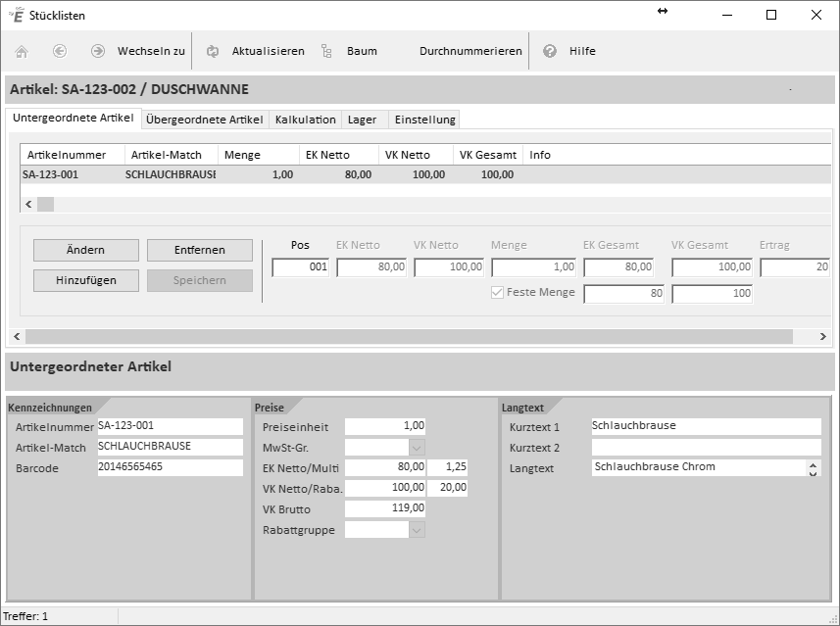840x626 pixels.
Task: Click the Home icon in toolbar
Action: (x=22, y=51)
